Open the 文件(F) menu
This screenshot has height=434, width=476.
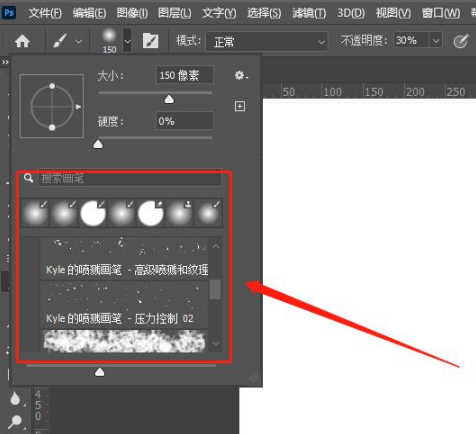pyautogui.click(x=45, y=13)
